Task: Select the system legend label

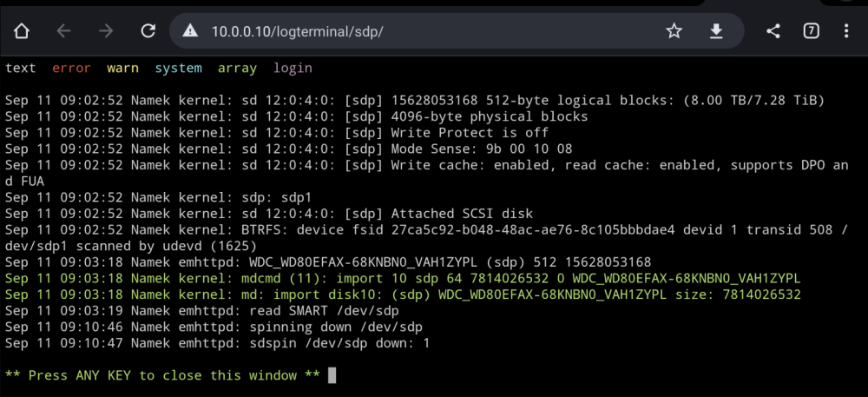Action: click(x=178, y=69)
